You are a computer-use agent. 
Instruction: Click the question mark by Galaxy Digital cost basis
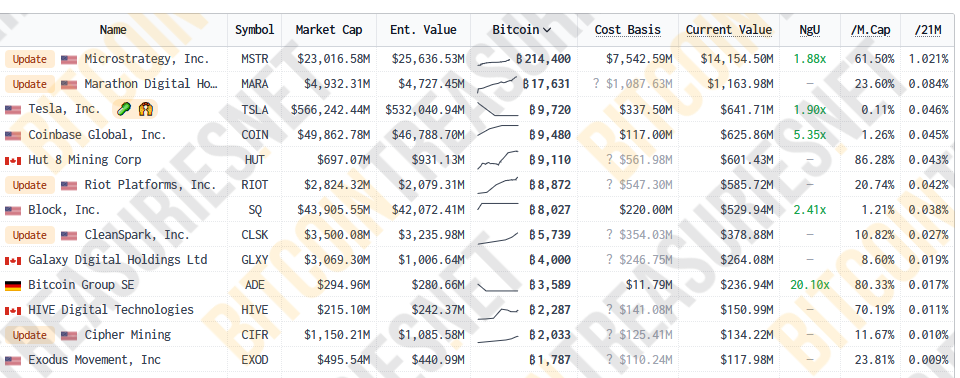pyautogui.click(x=609, y=260)
